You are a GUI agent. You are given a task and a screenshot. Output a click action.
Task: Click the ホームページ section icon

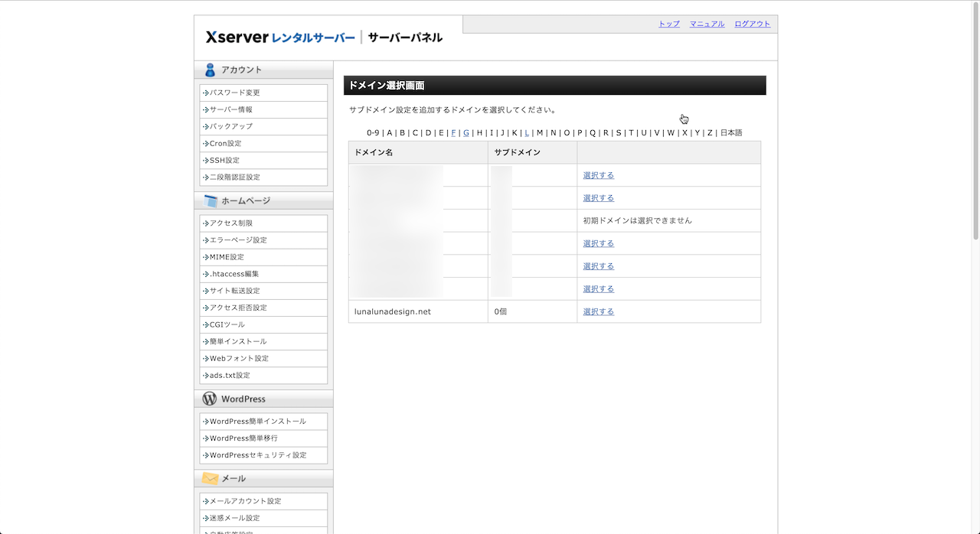pos(211,201)
